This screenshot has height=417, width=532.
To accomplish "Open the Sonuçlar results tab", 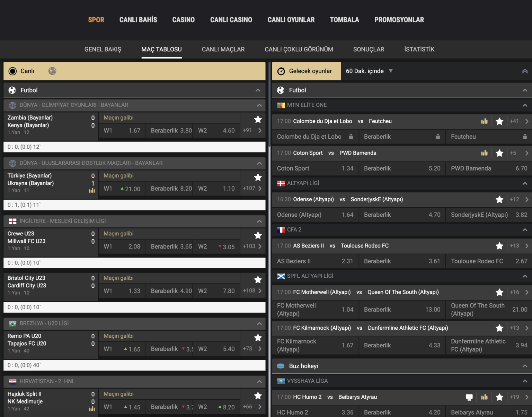I will (x=369, y=49).
